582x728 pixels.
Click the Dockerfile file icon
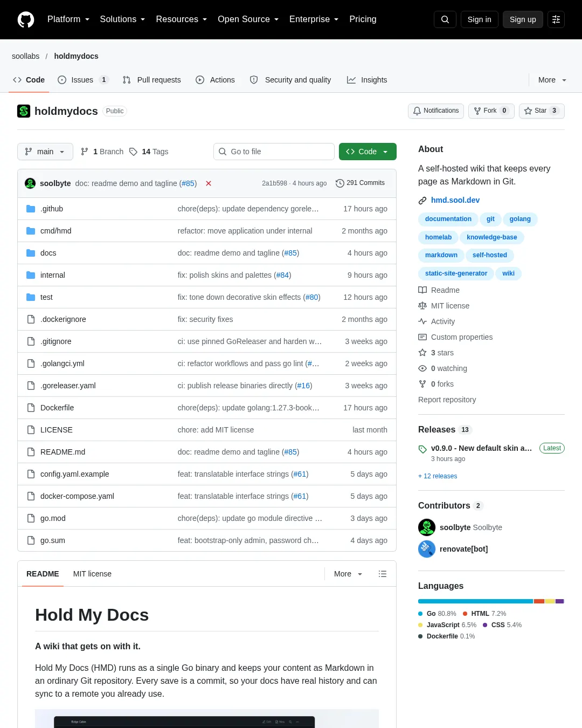[x=31, y=408]
